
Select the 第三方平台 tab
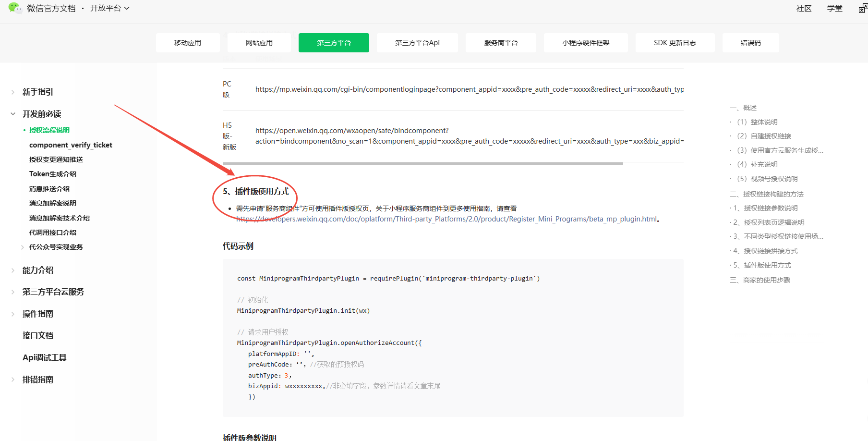tap(334, 43)
